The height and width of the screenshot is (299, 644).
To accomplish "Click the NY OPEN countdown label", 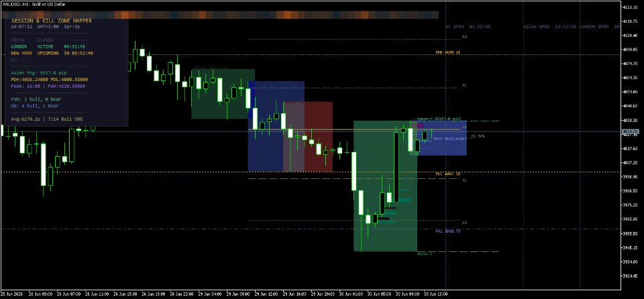I will (468, 27).
